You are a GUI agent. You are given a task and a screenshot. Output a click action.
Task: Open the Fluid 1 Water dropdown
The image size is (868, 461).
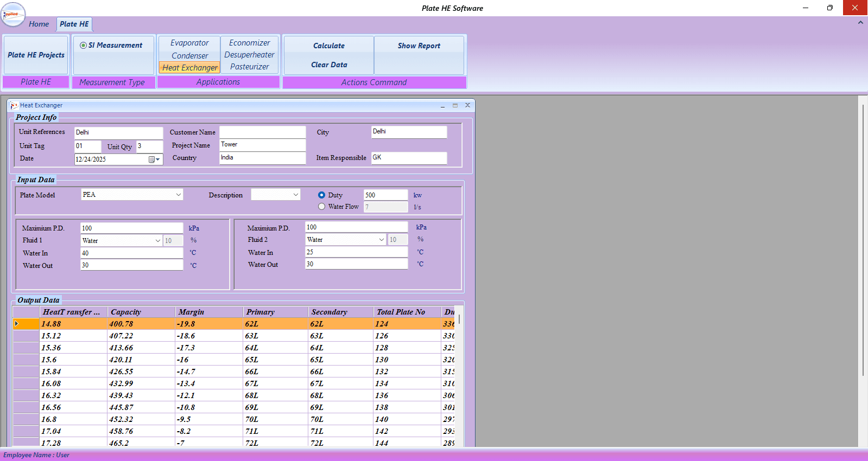(x=158, y=241)
